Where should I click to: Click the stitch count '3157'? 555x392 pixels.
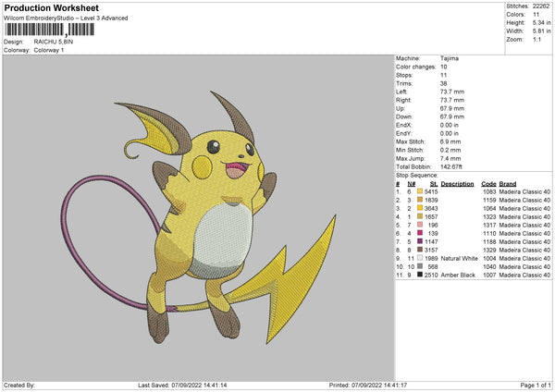[431, 250]
